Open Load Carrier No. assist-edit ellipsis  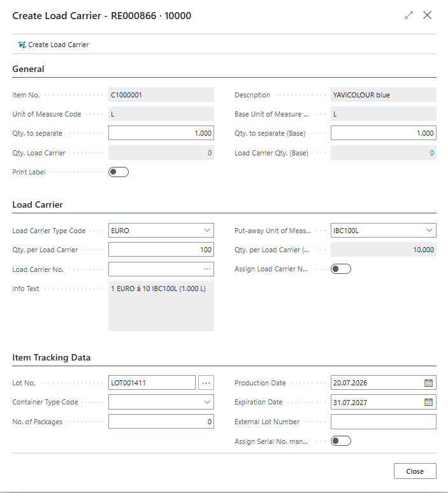207,269
